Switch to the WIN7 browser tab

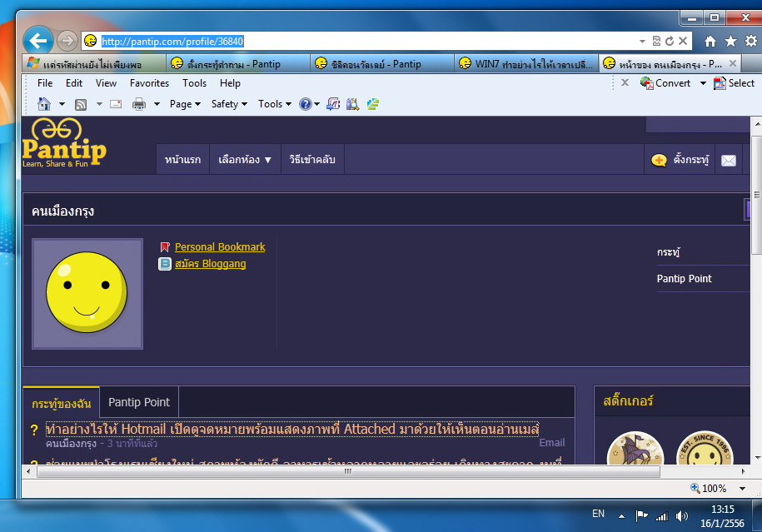pos(525,63)
